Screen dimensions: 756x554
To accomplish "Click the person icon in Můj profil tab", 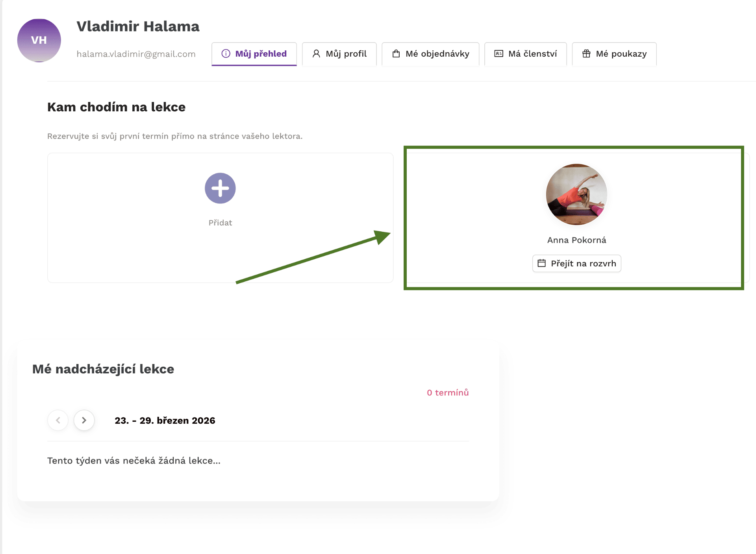I will 316,54.
